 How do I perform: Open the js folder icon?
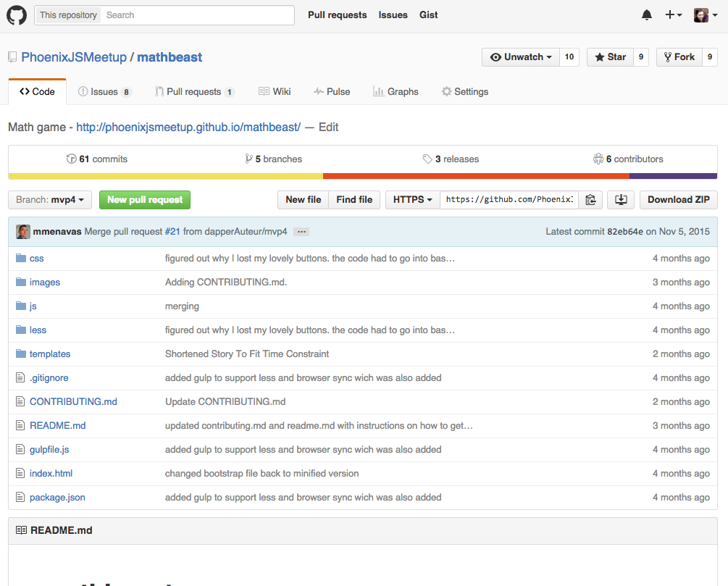21,306
